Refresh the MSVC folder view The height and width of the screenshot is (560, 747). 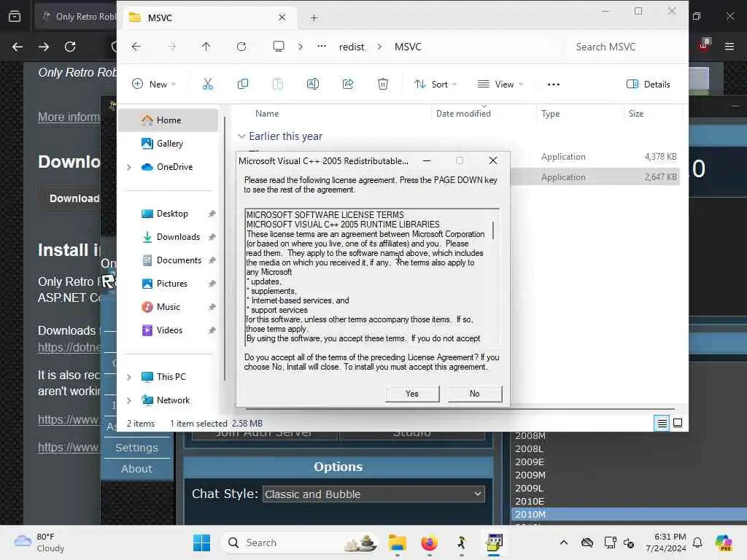click(241, 47)
